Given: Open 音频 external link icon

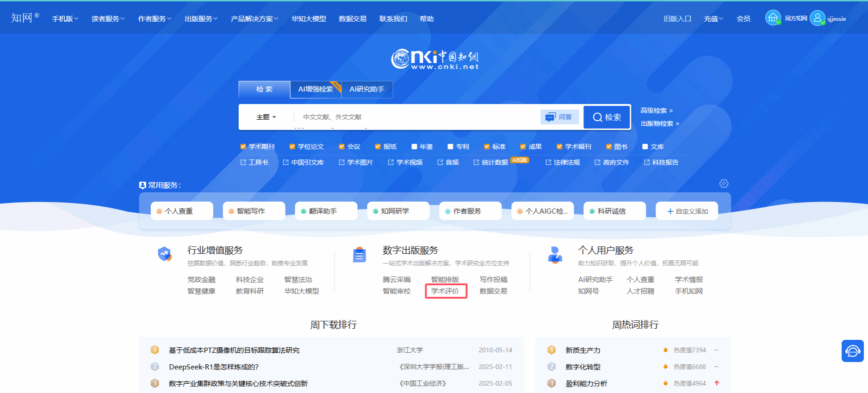Looking at the screenshot, I should pyautogui.click(x=440, y=162).
